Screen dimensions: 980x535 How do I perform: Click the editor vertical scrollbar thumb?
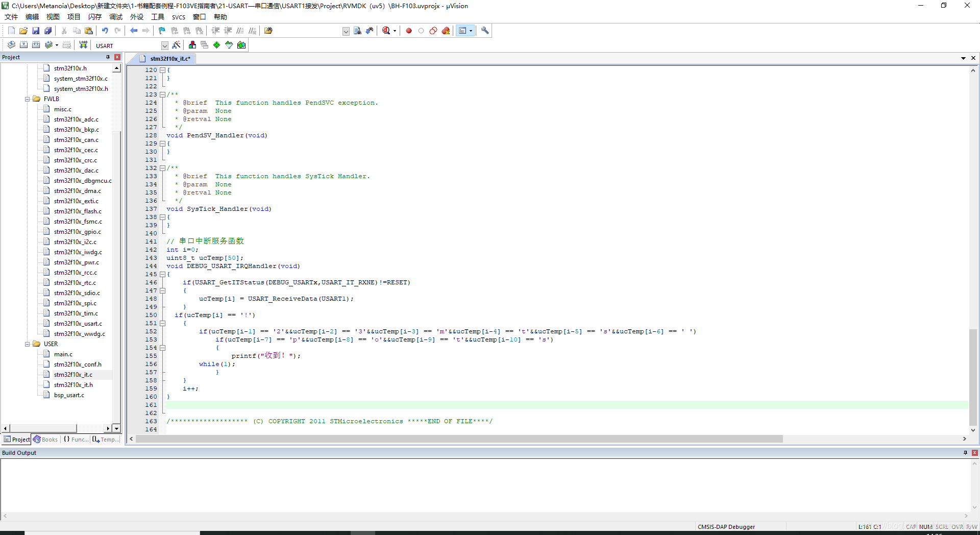coord(973,378)
